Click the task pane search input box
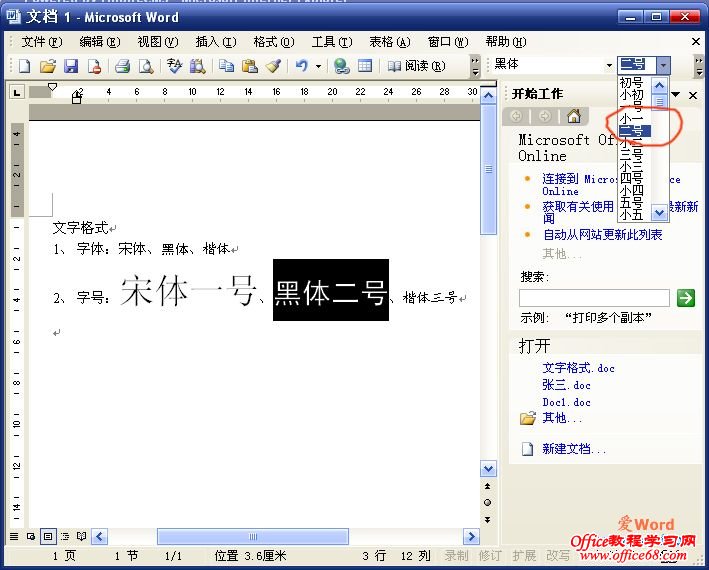 [594, 298]
